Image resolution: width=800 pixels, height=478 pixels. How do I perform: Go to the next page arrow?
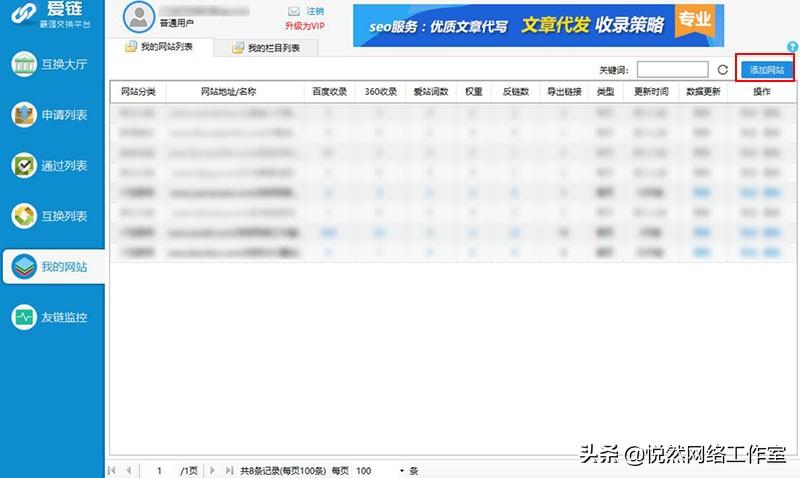(212, 470)
